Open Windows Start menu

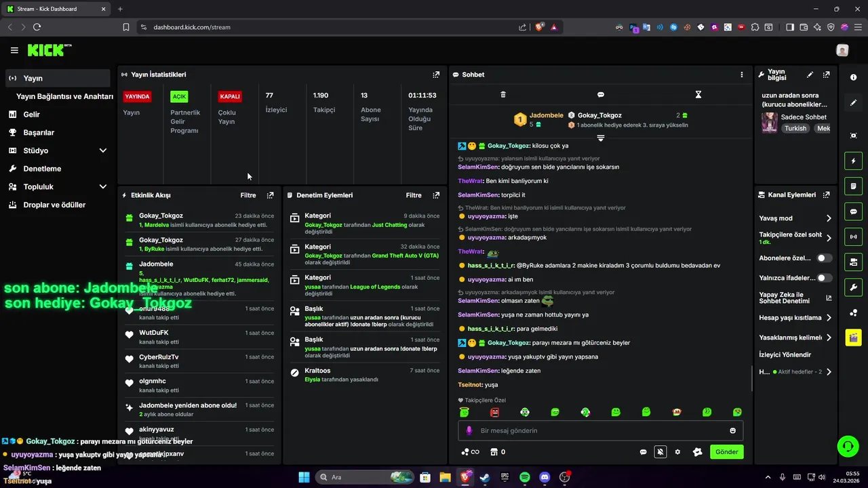coord(304,477)
